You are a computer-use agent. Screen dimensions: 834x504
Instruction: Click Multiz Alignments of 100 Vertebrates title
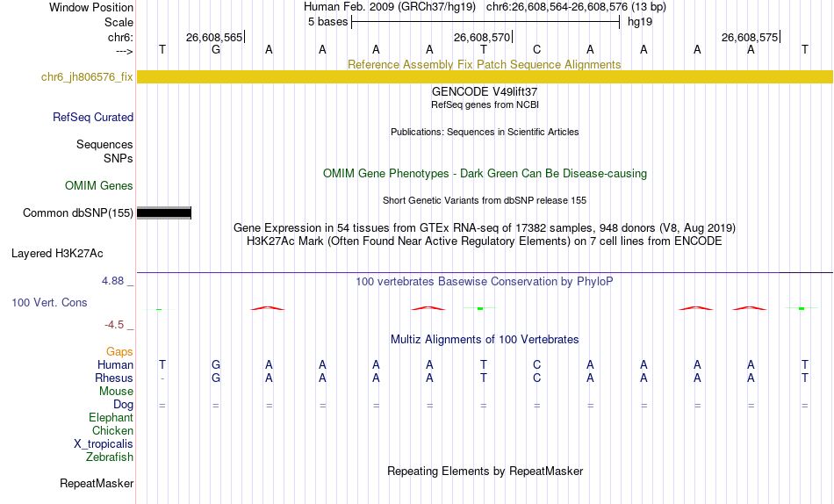point(485,340)
